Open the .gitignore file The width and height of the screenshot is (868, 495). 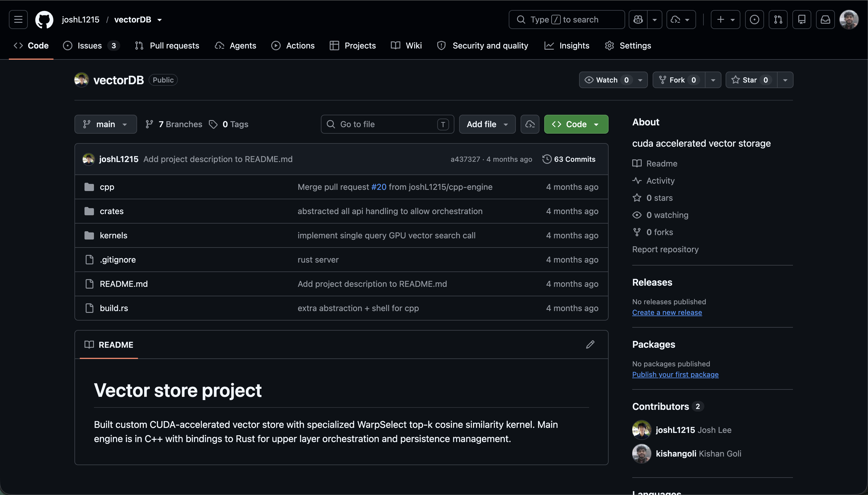coord(118,259)
